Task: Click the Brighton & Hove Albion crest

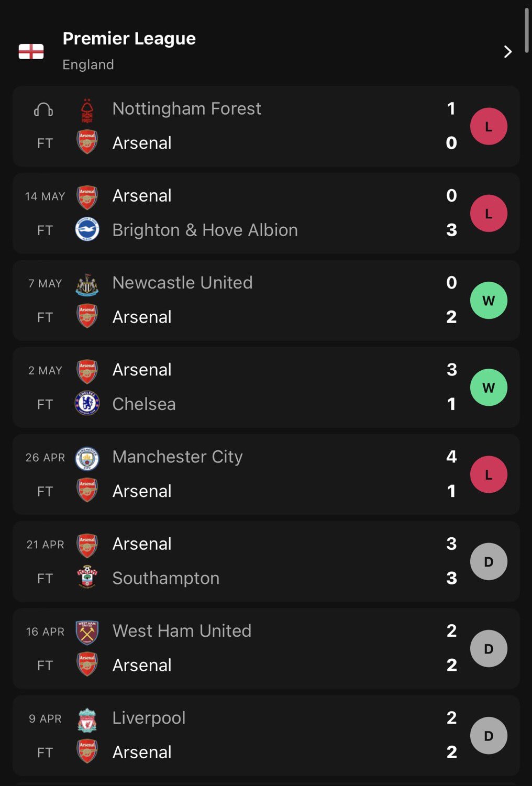Action: tap(87, 229)
